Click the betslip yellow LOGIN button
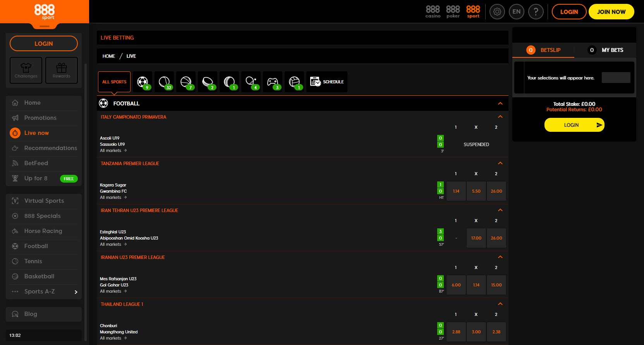The width and height of the screenshot is (644, 345). point(574,125)
